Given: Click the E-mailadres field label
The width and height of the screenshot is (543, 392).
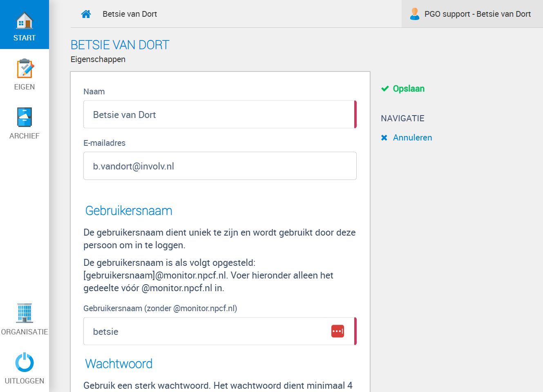Looking at the screenshot, I should pos(104,143).
